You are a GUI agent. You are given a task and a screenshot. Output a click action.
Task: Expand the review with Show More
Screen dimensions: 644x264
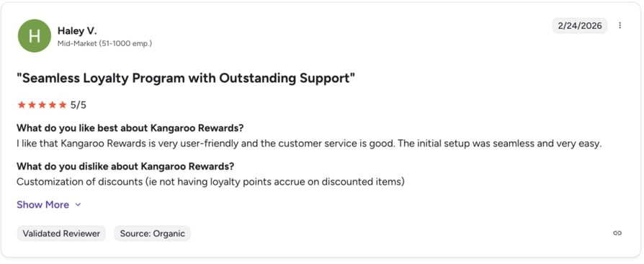(x=49, y=205)
